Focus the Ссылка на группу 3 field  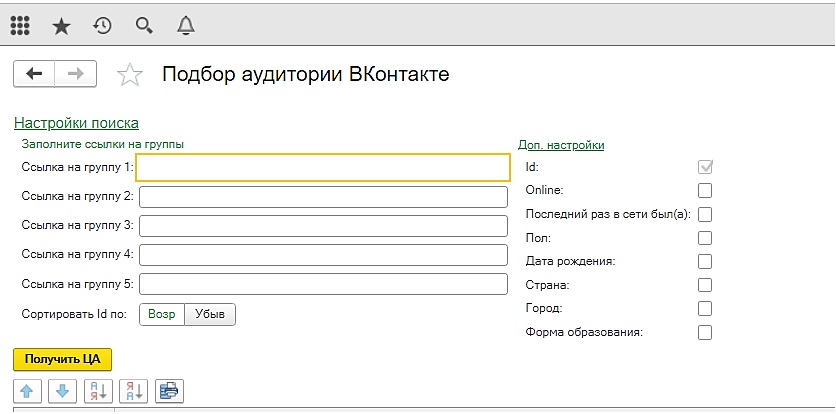323,226
